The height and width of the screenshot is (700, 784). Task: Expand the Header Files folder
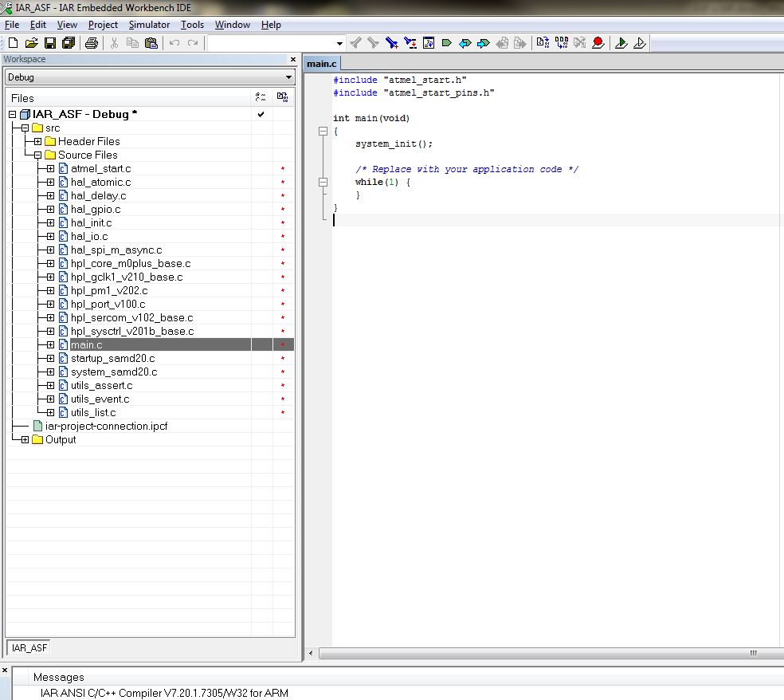tap(37, 142)
